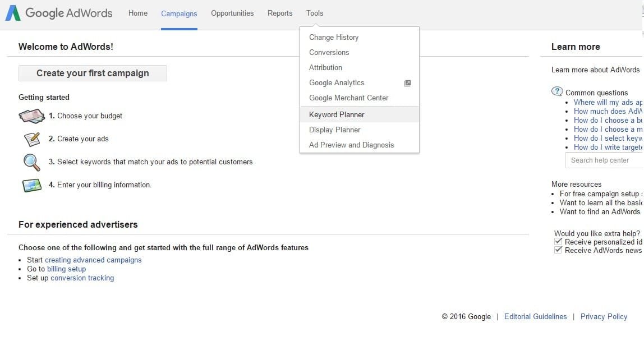Click the 'Want to find an AdWords' text

click(601, 212)
